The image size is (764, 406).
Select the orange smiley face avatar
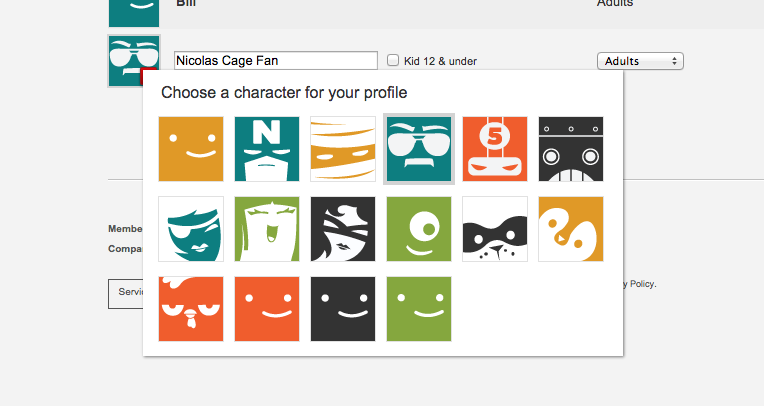point(191,149)
